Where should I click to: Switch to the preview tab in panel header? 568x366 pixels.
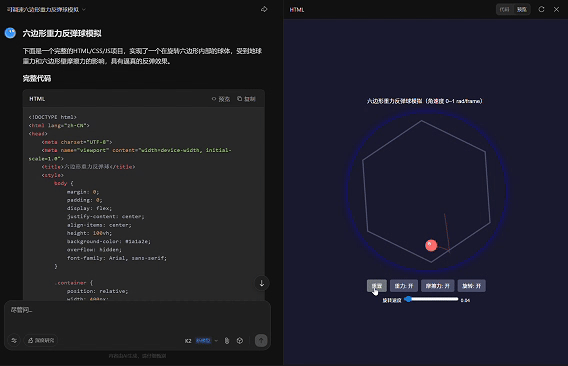522,9
